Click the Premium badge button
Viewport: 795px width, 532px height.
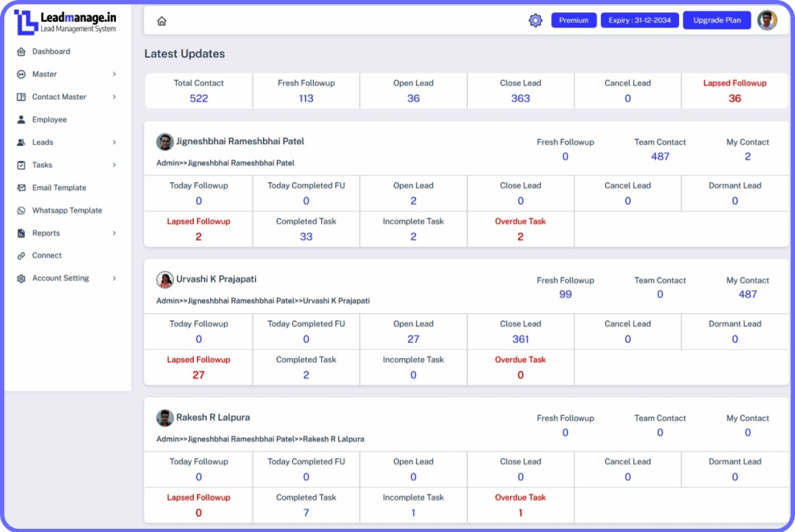pos(573,20)
